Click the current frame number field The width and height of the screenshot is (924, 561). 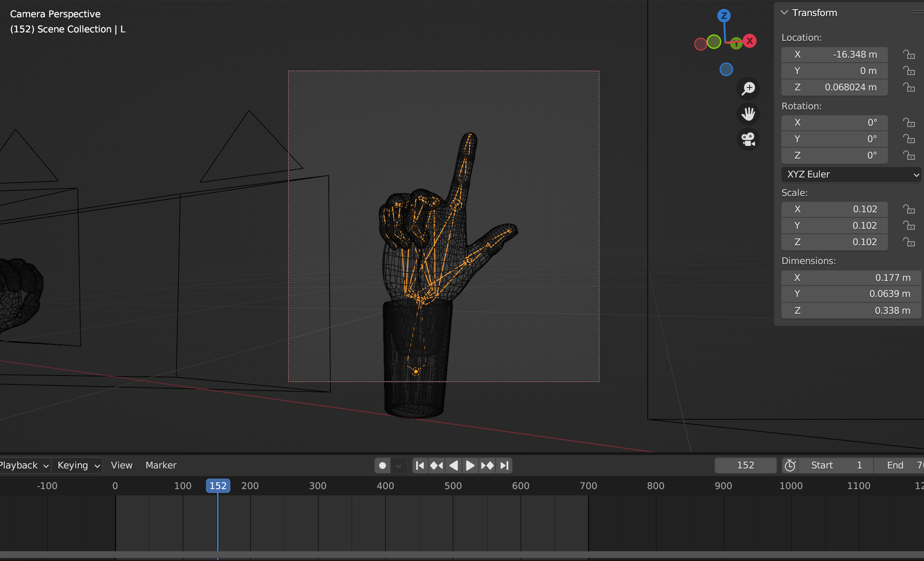click(x=745, y=466)
